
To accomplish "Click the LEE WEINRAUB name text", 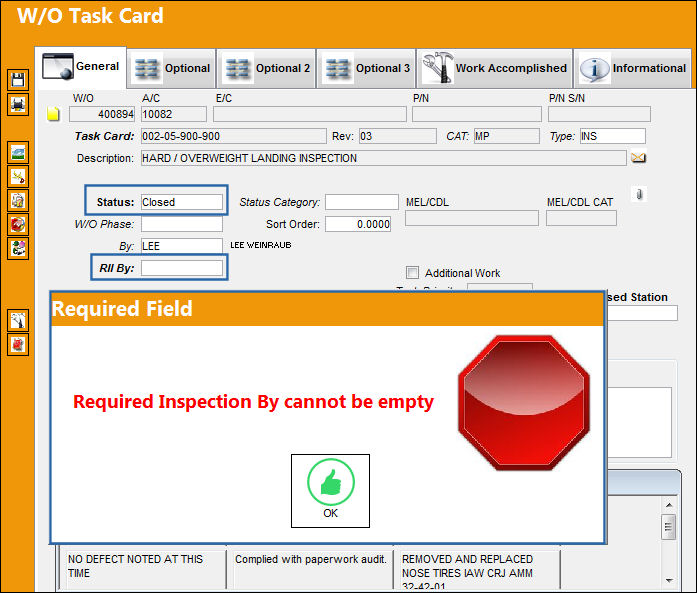I will tap(261, 245).
